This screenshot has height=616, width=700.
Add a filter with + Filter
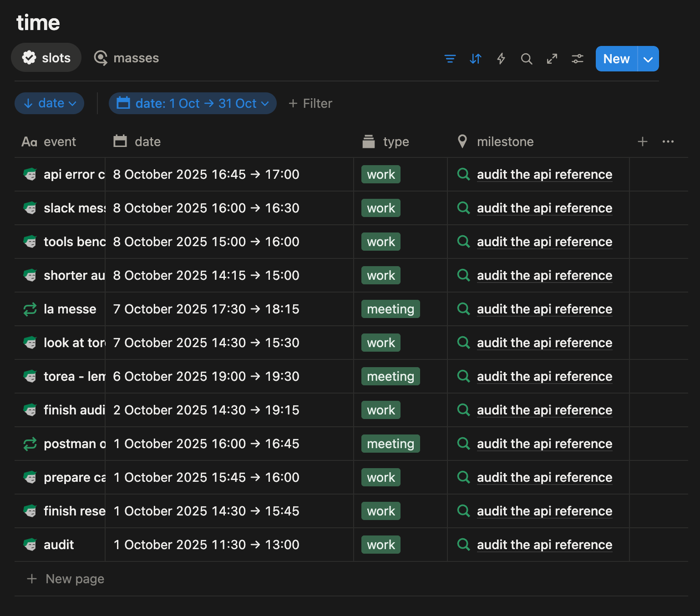point(310,103)
